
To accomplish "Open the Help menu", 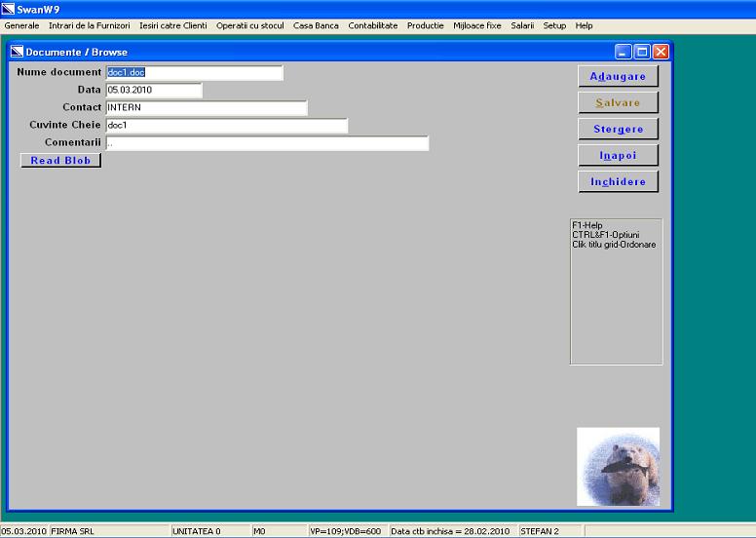I will pos(584,25).
